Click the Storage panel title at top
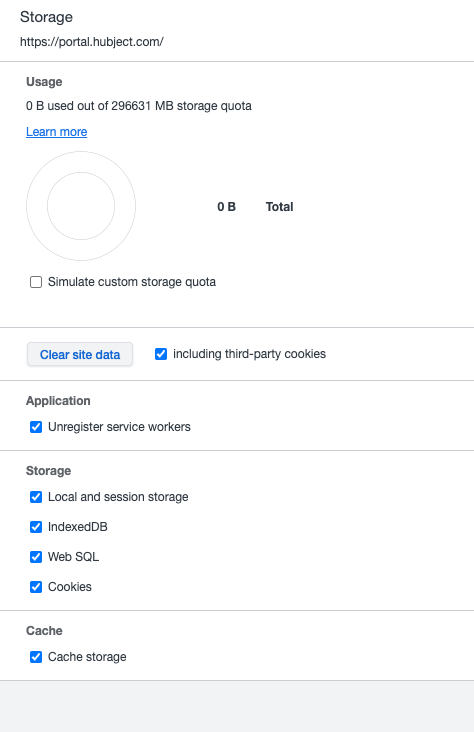 coord(46,17)
